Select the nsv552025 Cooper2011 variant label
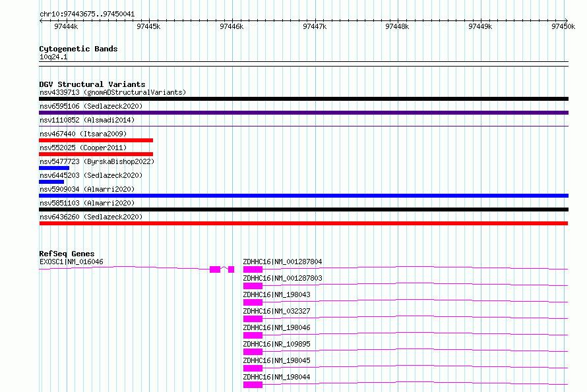 (83, 148)
